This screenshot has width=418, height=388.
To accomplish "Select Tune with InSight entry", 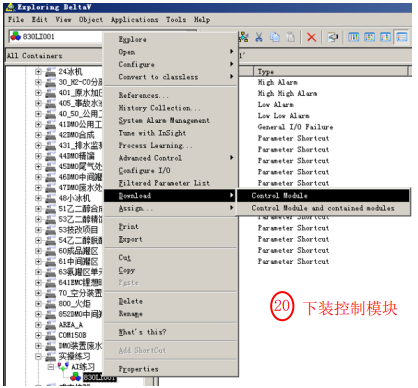I will 171,133.
